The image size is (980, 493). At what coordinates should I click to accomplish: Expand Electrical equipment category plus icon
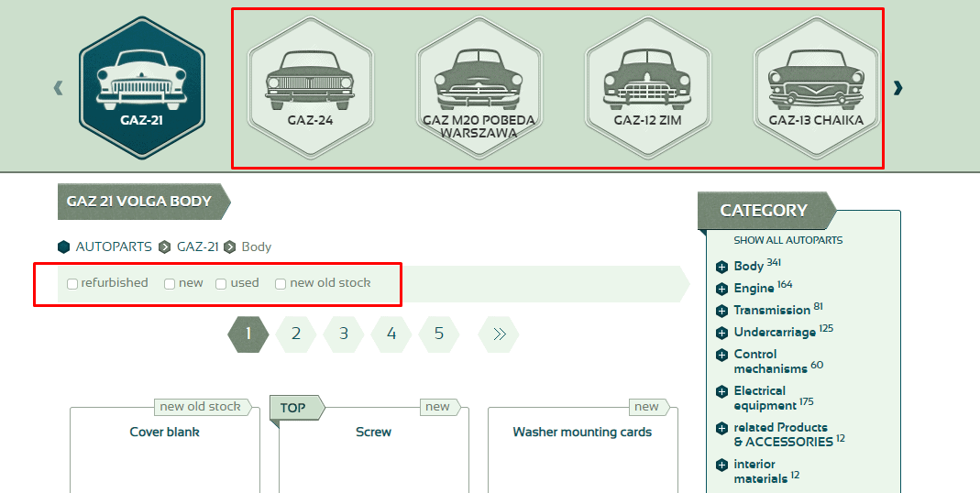721,392
